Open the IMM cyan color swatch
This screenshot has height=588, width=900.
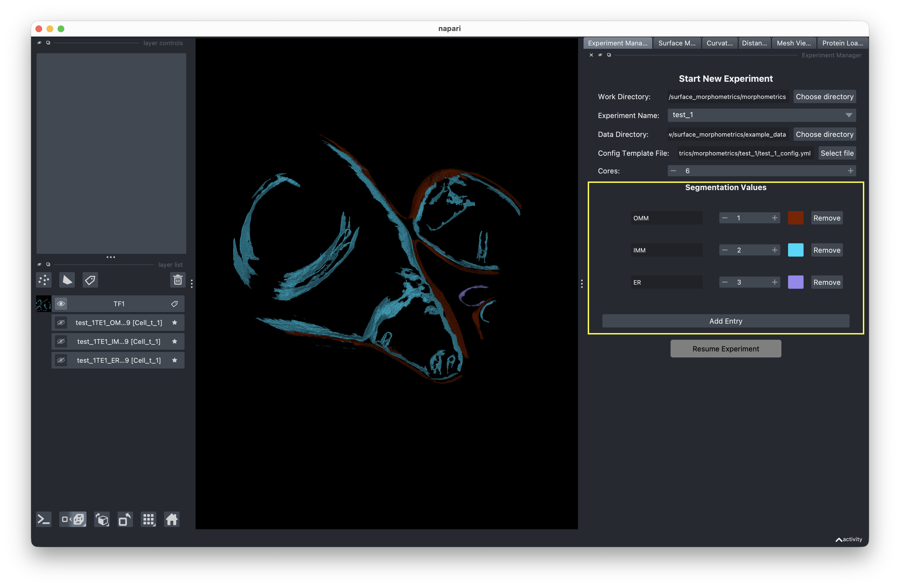[x=796, y=250]
